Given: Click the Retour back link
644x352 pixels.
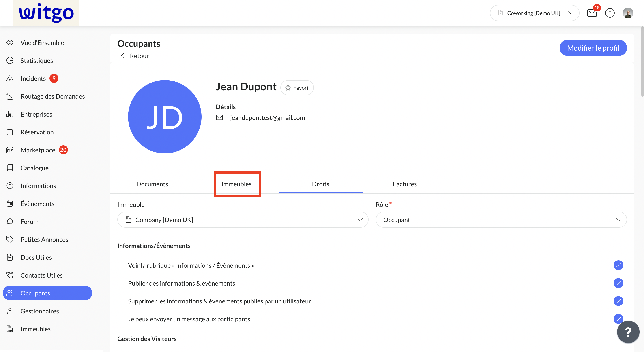Looking at the screenshot, I should (135, 56).
